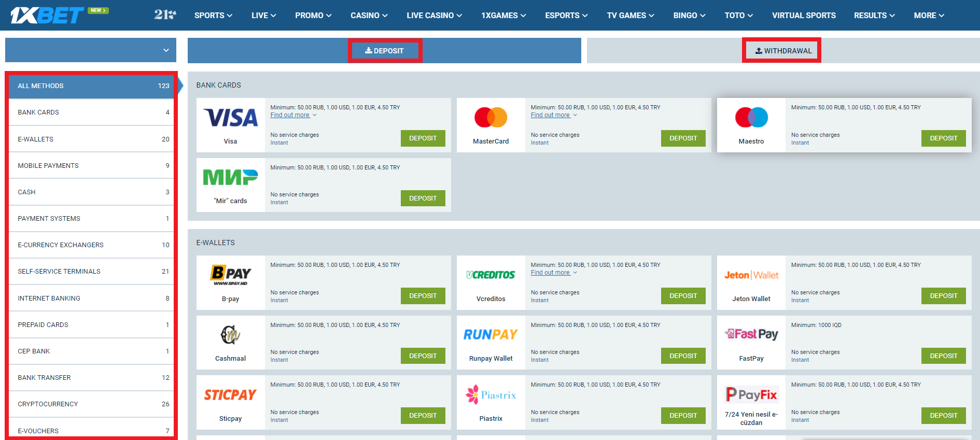Filter by SELF-SERVICE TERMINALS category
The height and width of the screenshot is (440, 980).
91,272
